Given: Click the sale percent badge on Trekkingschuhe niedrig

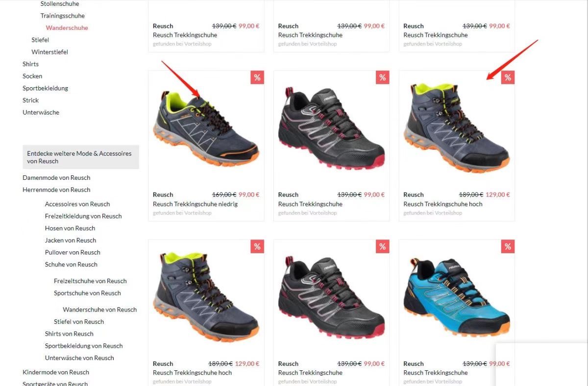Looking at the screenshot, I should coord(257,77).
